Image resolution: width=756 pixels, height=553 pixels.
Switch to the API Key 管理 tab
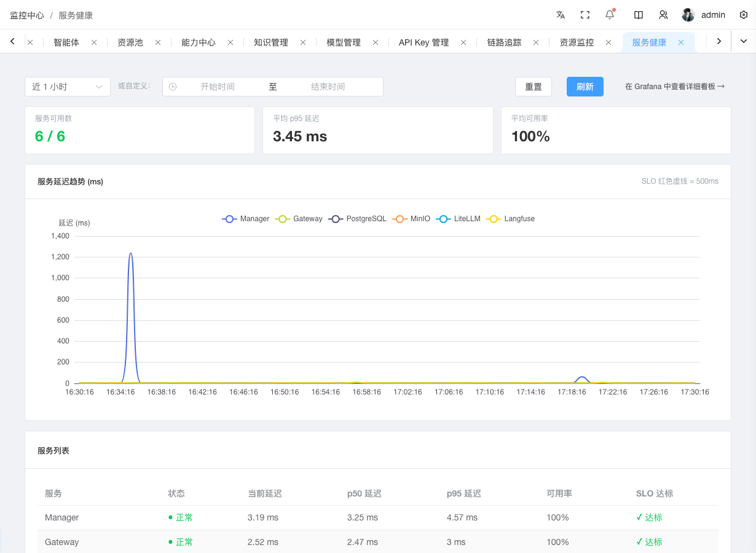[x=424, y=42]
